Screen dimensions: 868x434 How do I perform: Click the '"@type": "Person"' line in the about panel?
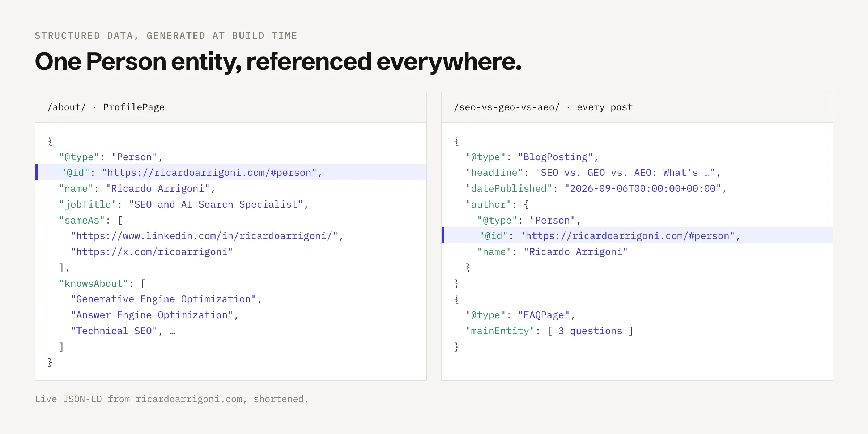pyautogui.click(x=111, y=157)
